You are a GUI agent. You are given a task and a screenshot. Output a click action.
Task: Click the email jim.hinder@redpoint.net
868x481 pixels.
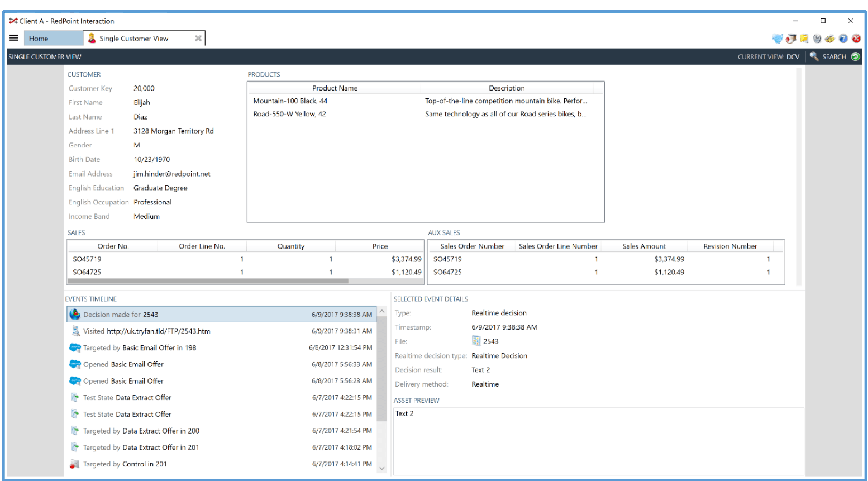(x=172, y=174)
